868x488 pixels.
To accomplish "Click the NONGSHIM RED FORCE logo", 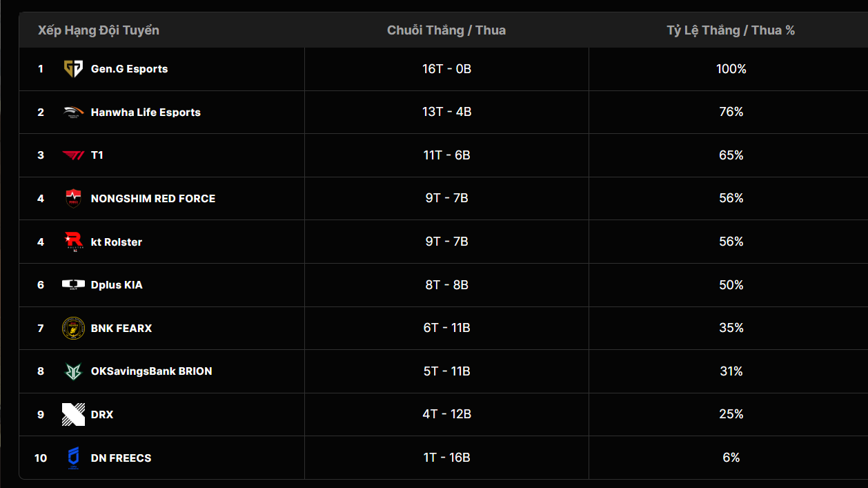I will [73, 199].
